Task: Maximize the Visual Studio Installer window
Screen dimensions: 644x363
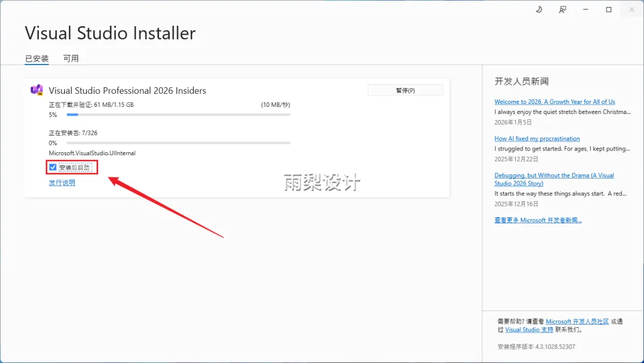Action: (609, 10)
